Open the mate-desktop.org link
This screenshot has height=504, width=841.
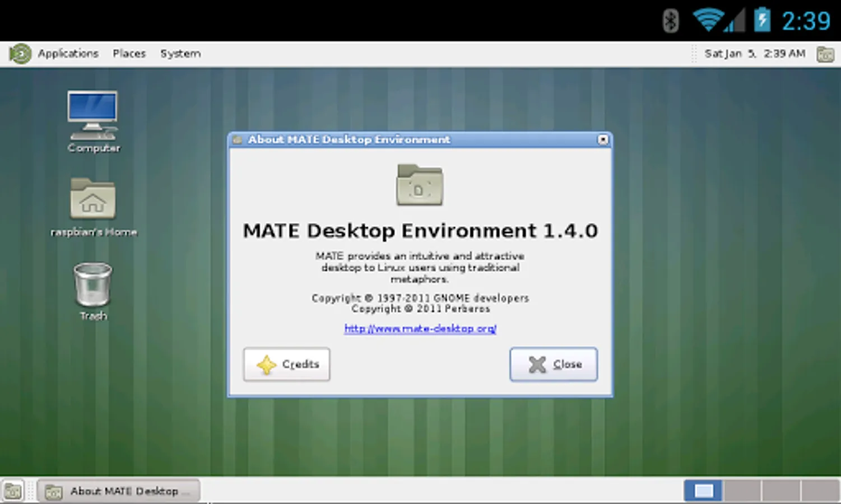[420, 329]
